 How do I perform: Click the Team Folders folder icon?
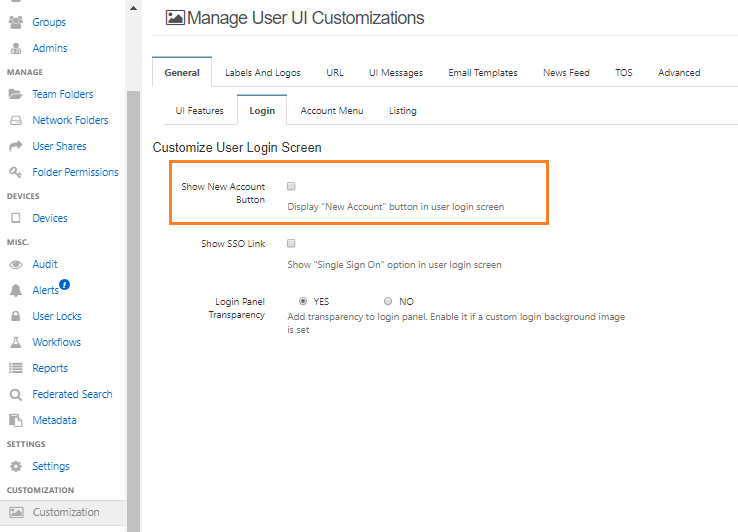pyautogui.click(x=15, y=94)
